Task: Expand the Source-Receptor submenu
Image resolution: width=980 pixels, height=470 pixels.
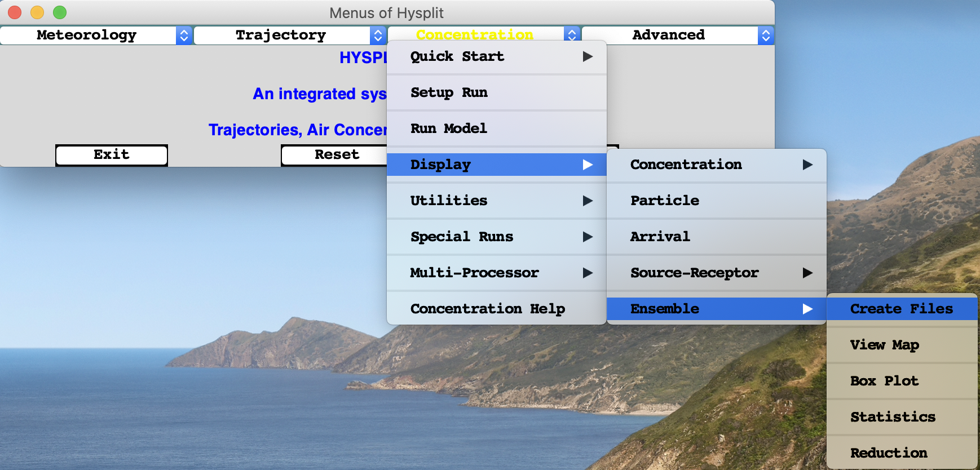Action: (x=716, y=273)
